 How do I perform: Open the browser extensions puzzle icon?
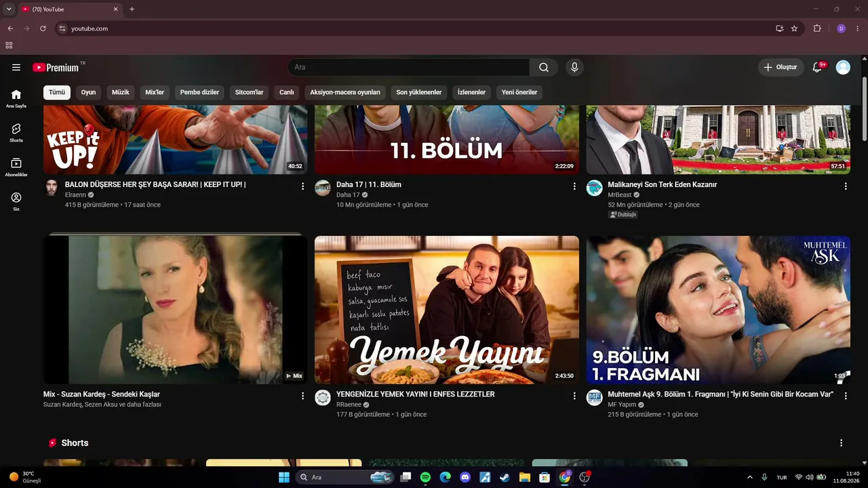point(817,28)
